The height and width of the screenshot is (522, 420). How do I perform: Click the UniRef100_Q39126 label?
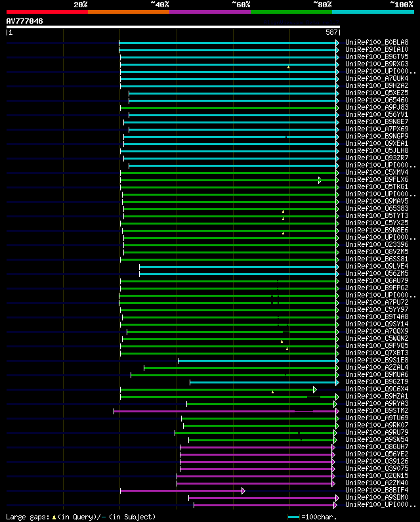pos(377,462)
